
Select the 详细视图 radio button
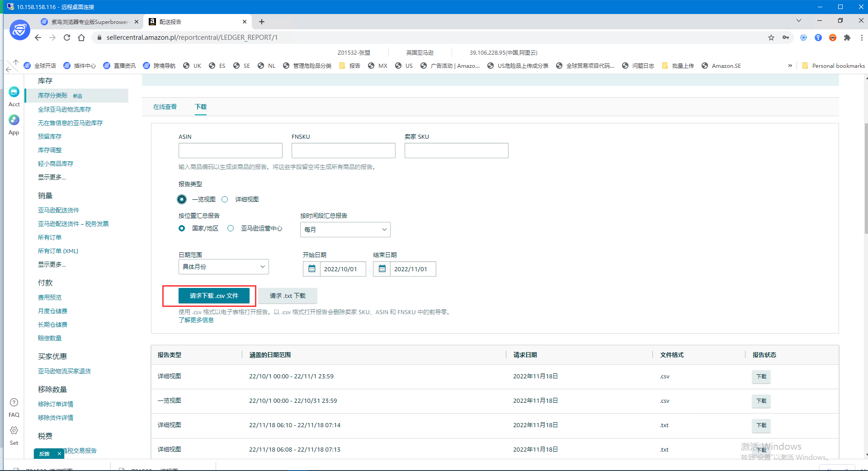click(225, 199)
